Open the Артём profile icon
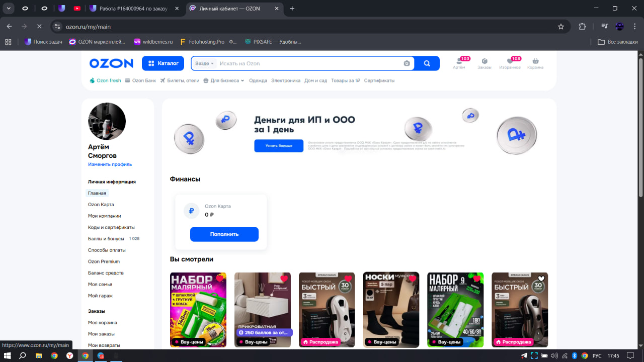The image size is (644, 362). click(x=459, y=63)
